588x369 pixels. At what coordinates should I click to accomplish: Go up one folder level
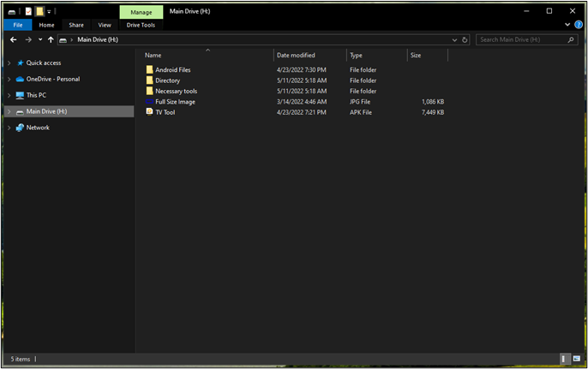51,39
